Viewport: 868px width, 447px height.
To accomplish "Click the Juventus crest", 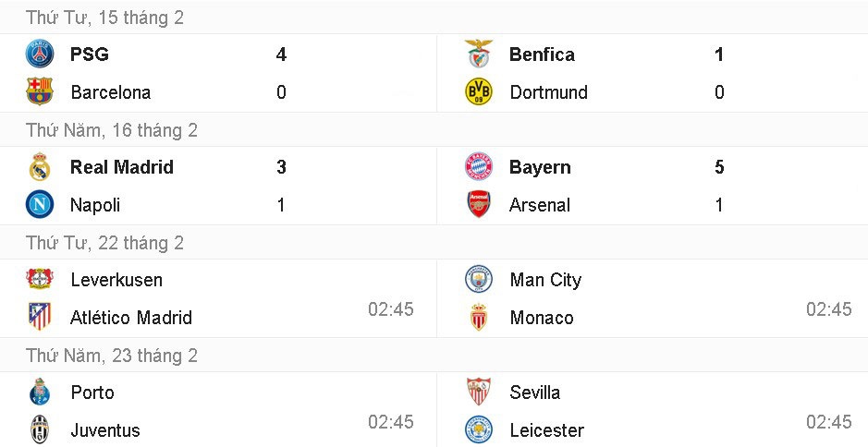I will [40, 429].
